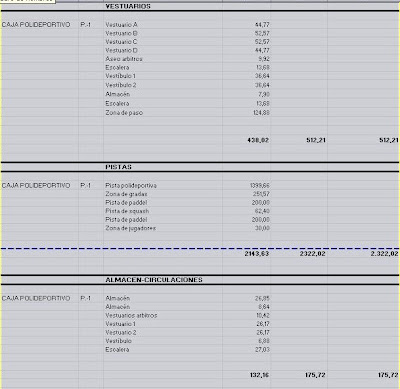Select the Aseo arbitros cell
The width and height of the screenshot is (400, 389).
coord(124,59)
